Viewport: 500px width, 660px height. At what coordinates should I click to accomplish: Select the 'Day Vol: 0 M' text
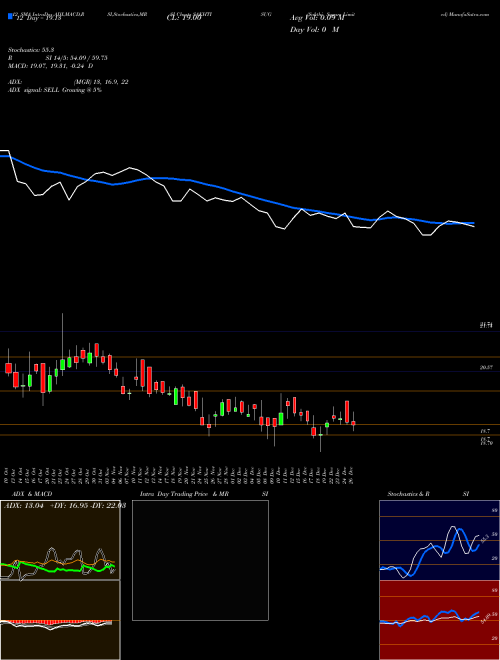coord(314,30)
